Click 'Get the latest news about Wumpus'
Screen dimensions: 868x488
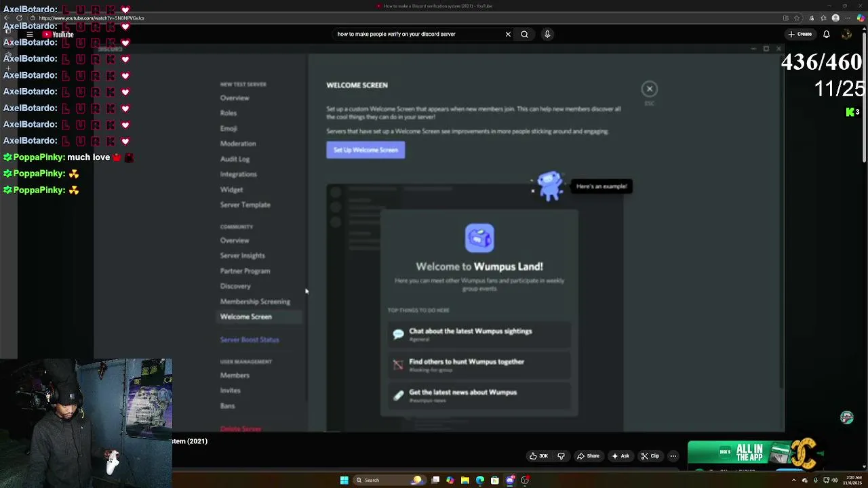tap(479, 395)
